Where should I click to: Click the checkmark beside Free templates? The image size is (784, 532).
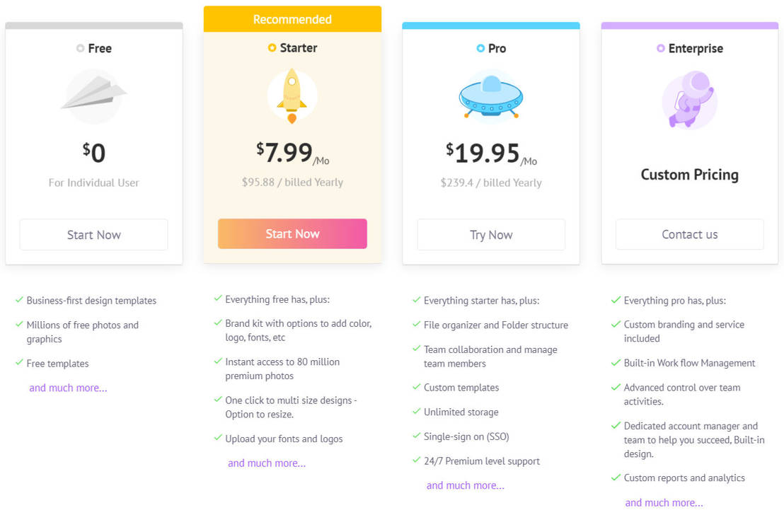tap(19, 363)
